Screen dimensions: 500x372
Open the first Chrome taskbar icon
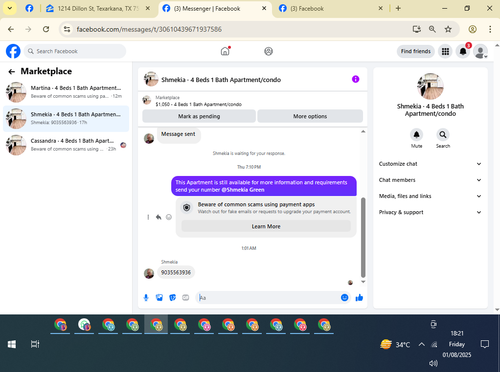tap(60, 325)
